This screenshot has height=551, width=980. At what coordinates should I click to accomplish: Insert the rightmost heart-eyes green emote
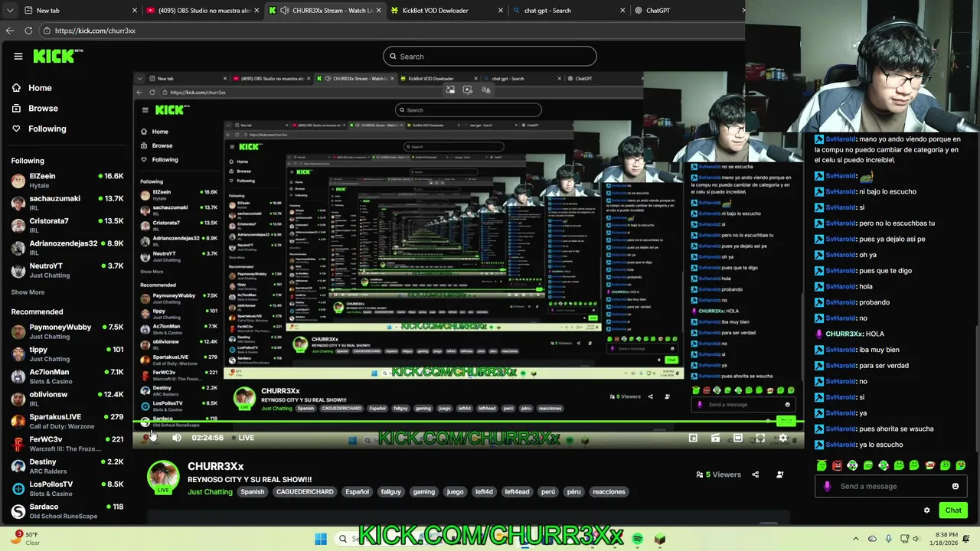[x=960, y=465]
